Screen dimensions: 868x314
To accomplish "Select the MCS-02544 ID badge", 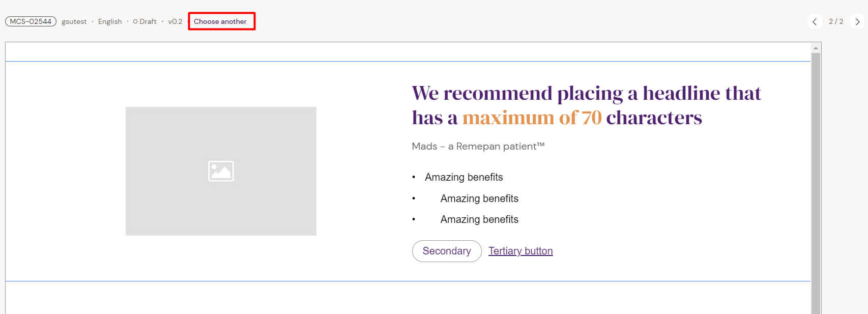I will point(31,21).
